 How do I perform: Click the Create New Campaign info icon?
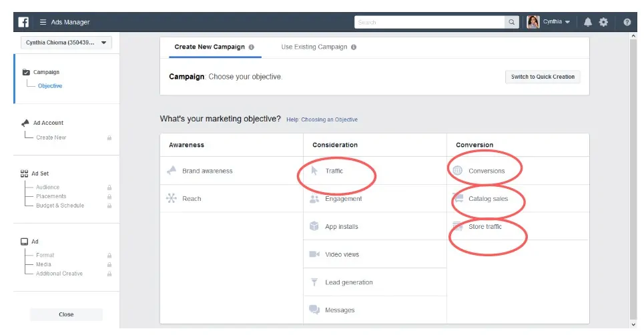(252, 47)
